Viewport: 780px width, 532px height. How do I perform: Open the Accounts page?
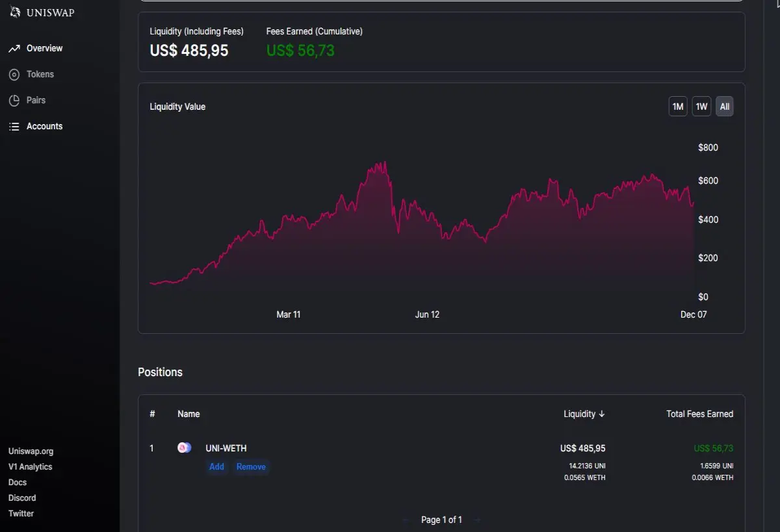[45, 127]
